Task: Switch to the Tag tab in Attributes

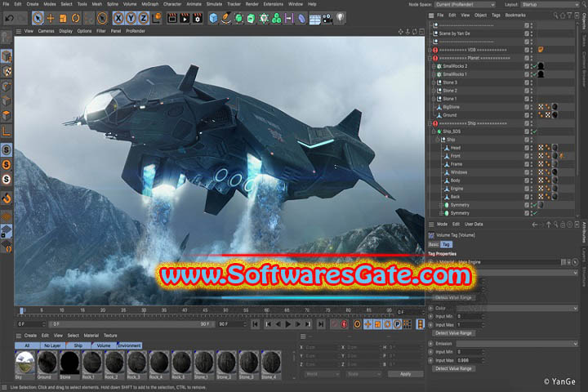Action: [446, 244]
